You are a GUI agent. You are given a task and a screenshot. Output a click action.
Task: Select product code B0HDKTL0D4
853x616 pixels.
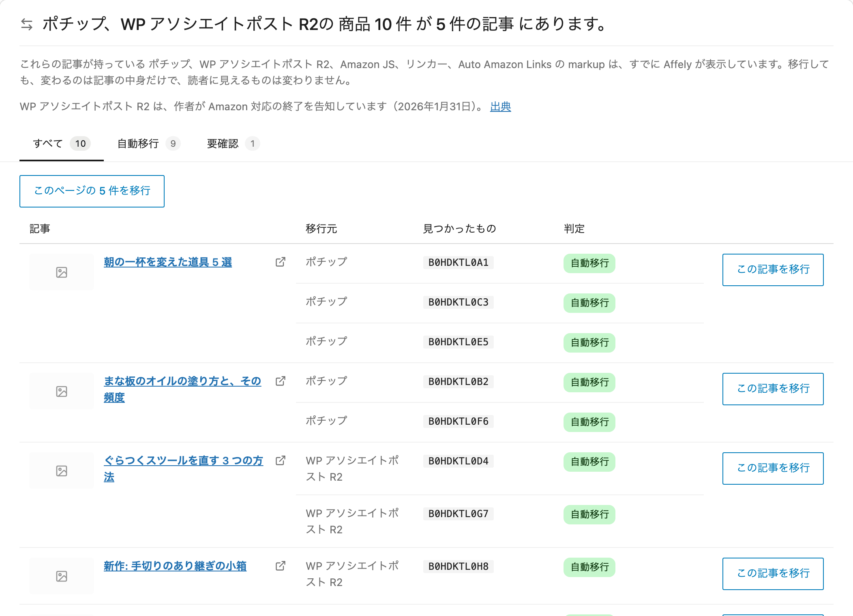coord(458,461)
